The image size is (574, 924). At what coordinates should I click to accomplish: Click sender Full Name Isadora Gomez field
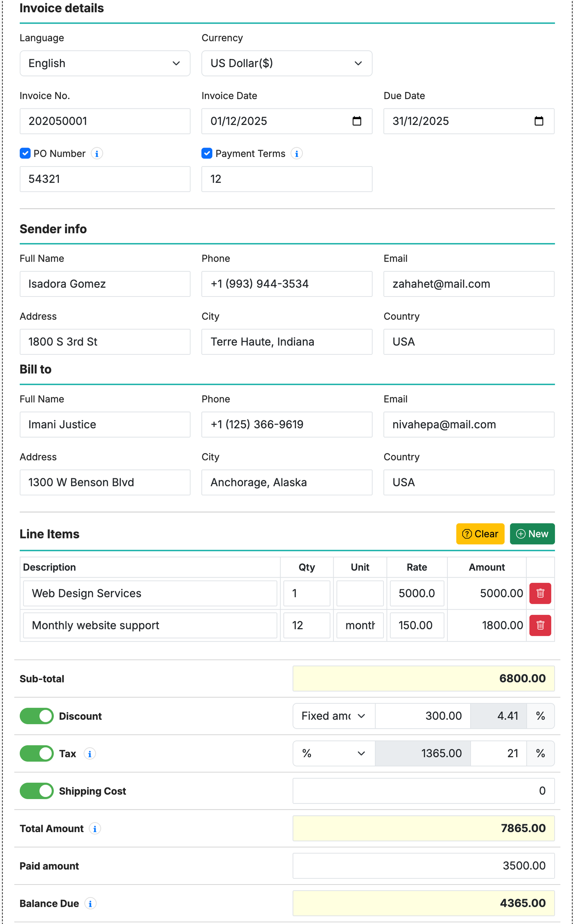[105, 284]
